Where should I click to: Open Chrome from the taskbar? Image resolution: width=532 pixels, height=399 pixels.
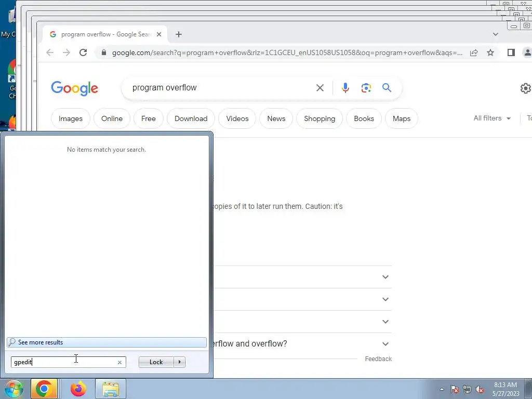(44, 389)
